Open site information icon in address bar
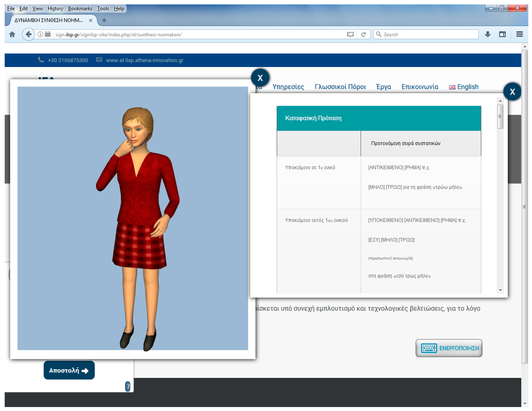Viewport: 532px width, 411px height. [x=40, y=34]
